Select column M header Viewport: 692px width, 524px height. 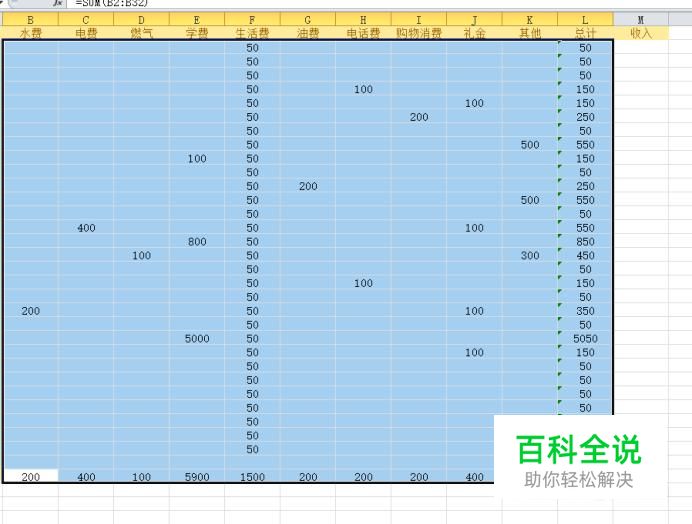tap(641, 19)
